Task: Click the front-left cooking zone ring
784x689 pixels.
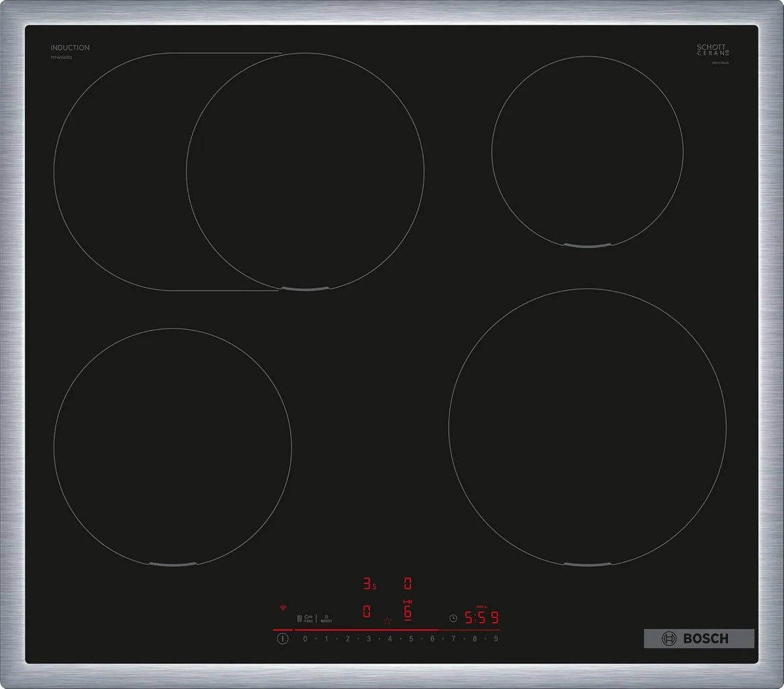Action: [x=172, y=447]
